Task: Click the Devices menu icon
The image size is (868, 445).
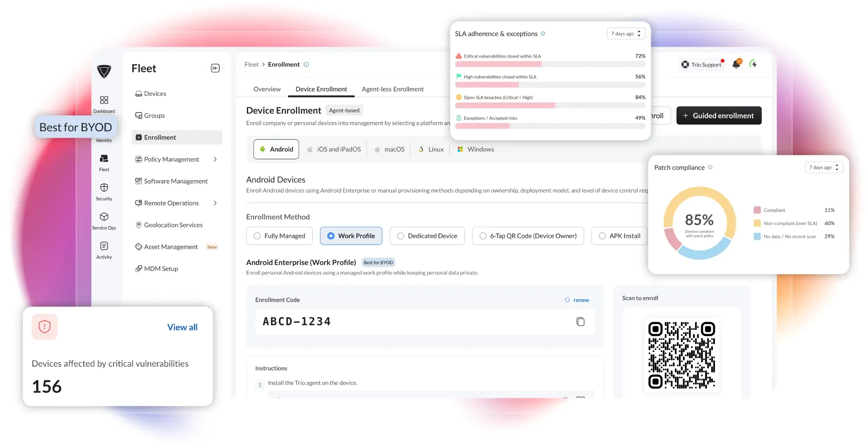Action: point(139,94)
